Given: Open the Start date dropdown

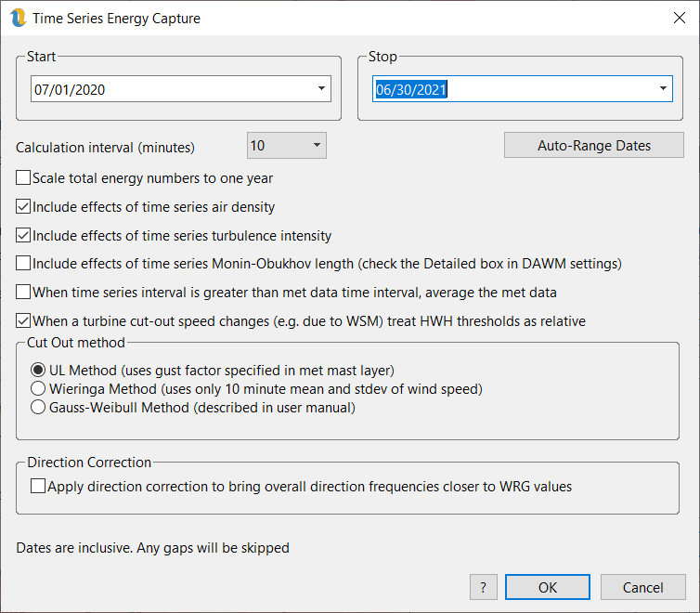Looking at the screenshot, I should (x=321, y=89).
